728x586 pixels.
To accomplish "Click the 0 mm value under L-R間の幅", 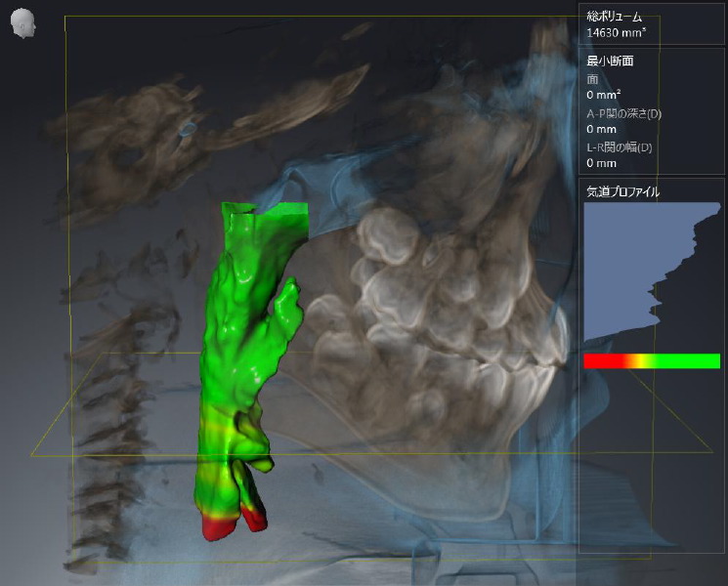I will tap(601, 163).
